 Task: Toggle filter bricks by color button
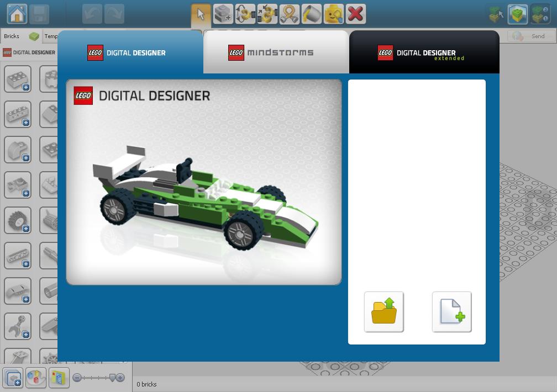coord(36,378)
